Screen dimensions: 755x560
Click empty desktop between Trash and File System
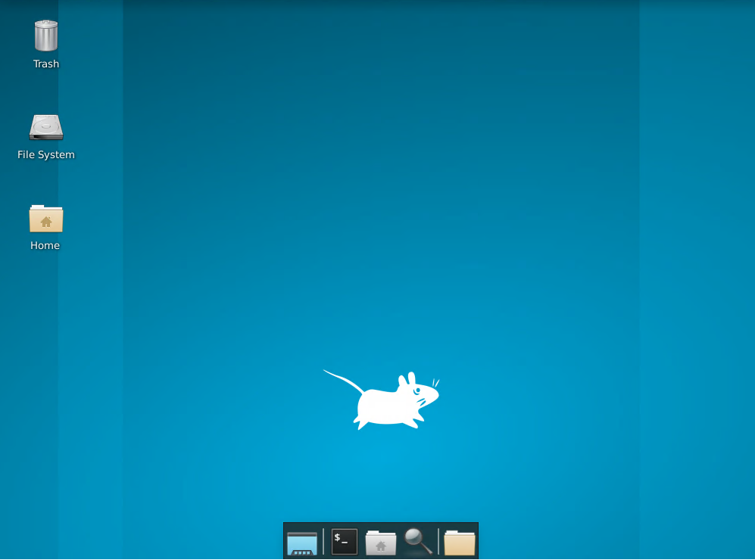46,91
